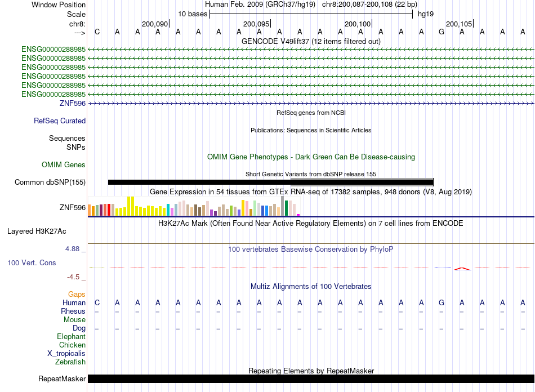
Task: Select 'Multiz Alignments of 100 Vertebrates' title
Action: [311, 286]
